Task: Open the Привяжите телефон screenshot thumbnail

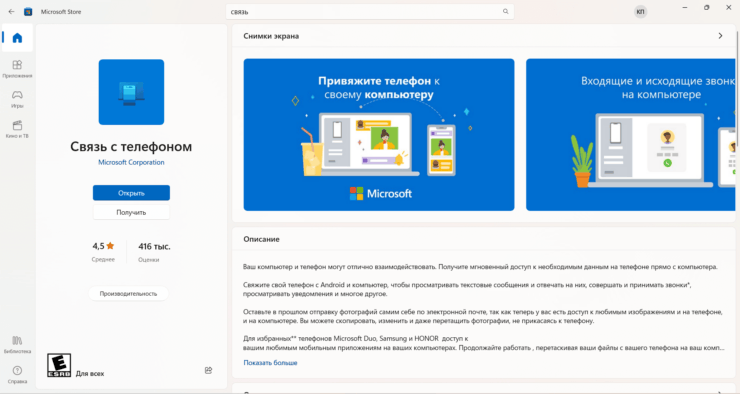Action: (379, 134)
